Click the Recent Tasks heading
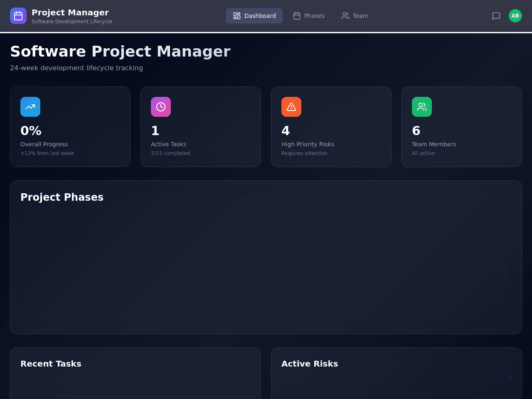532x399 pixels. [51, 364]
